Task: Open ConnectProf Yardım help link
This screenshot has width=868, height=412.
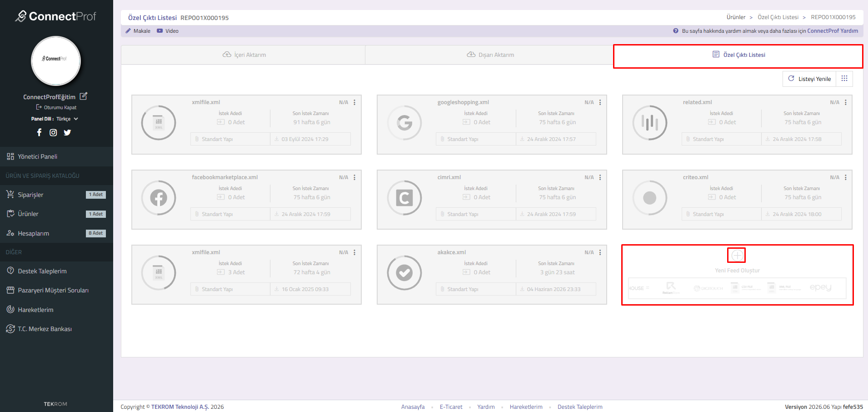Action: click(833, 31)
